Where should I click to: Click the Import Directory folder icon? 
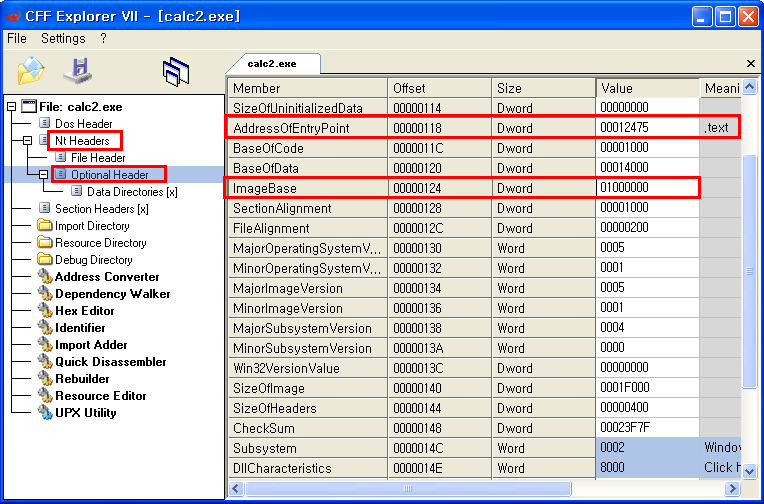(45, 226)
